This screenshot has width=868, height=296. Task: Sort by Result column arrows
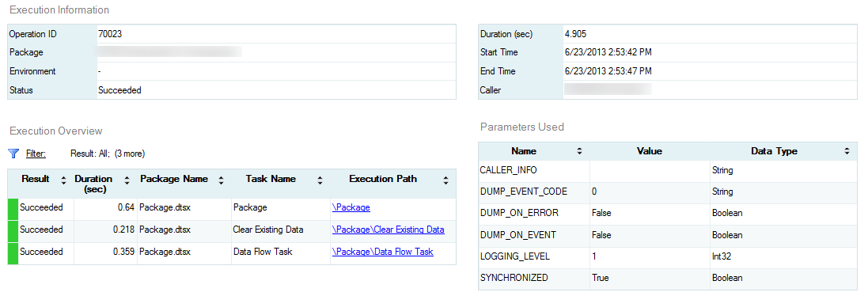click(63, 180)
